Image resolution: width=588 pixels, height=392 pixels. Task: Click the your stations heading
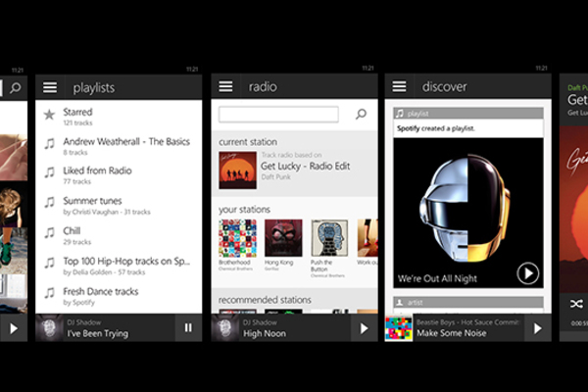tap(244, 210)
